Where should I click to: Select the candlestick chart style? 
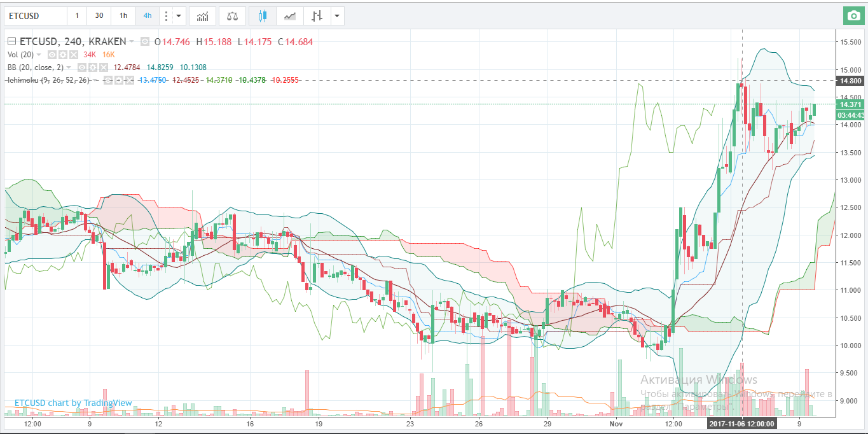pyautogui.click(x=263, y=16)
